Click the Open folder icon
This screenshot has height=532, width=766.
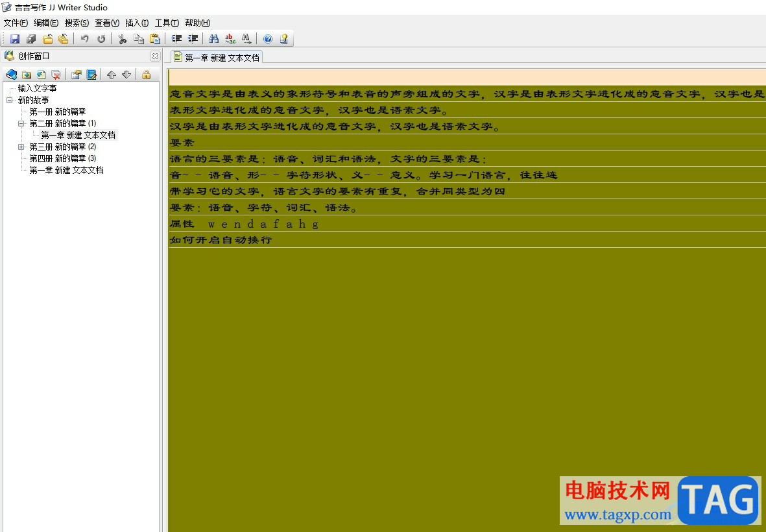click(47, 38)
